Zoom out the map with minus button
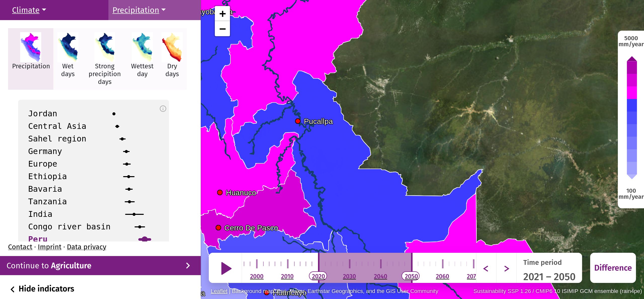This screenshot has height=299, width=644. click(x=222, y=29)
